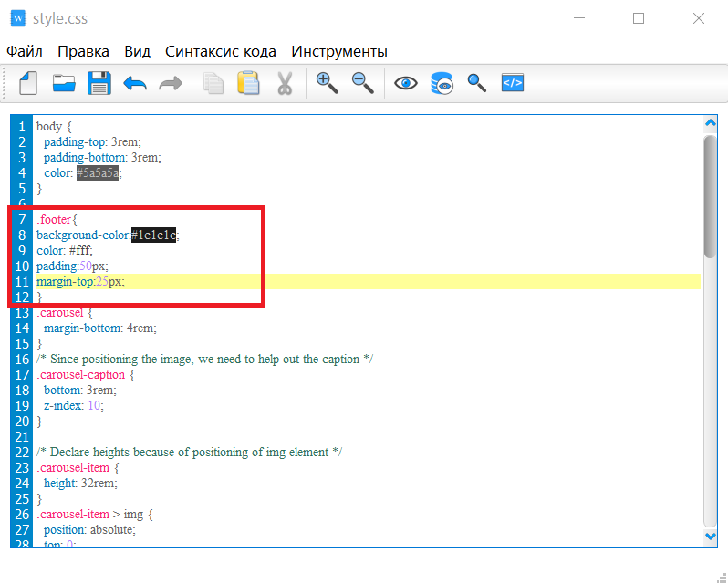The image size is (728, 584).
Task: Open the Файл menu
Action: tap(24, 51)
